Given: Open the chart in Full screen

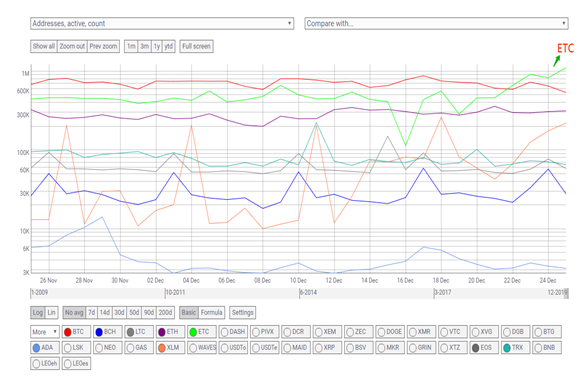Looking at the screenshot, I should tap(196, 47).
